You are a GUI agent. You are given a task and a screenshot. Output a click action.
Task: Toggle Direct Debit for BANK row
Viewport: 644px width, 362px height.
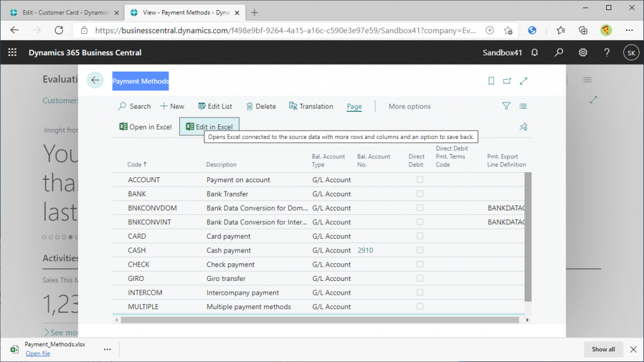coord(419,194)
